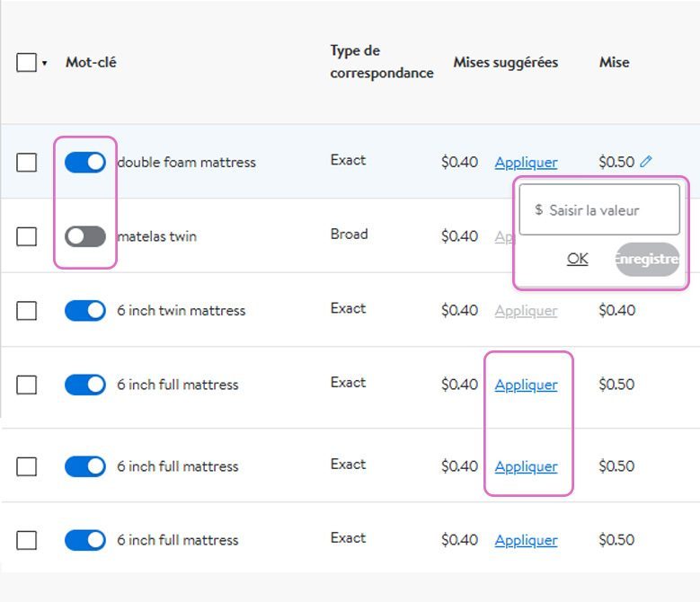The image size is (700, 602).
Task: Click the Enregistrer button in bid popup
Action: 647,259
